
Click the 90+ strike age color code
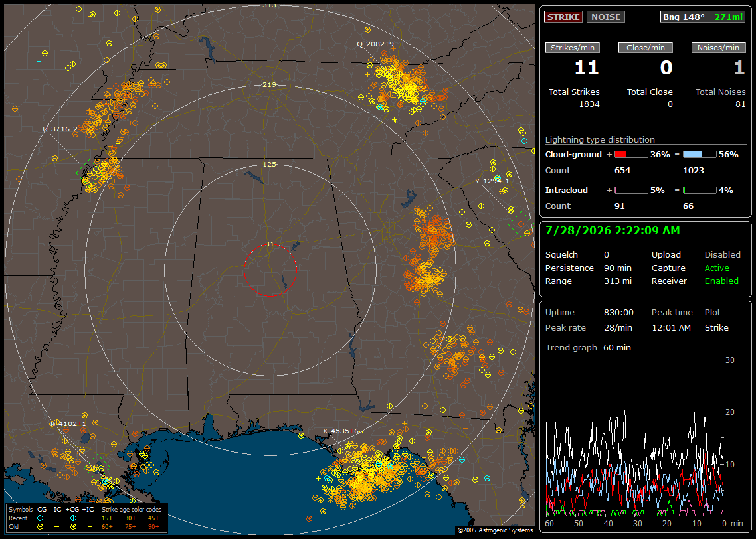point(153,527)
